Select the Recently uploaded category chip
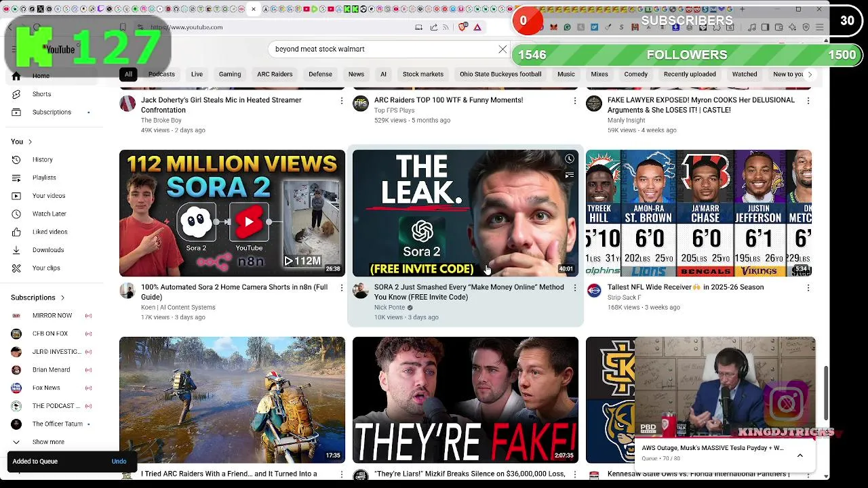The image size is (868, 488). 690,75
